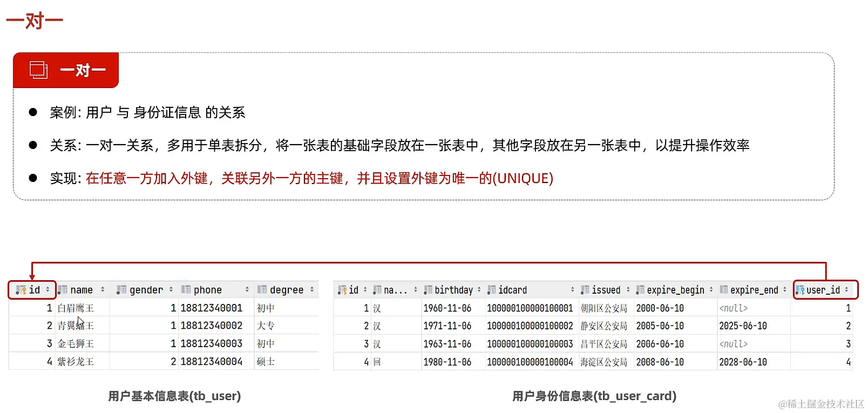Select birthday cell 1960-11-06
The width and height of the screenshot is (868, 413).
pyautogui.click(x=453, y=308)
